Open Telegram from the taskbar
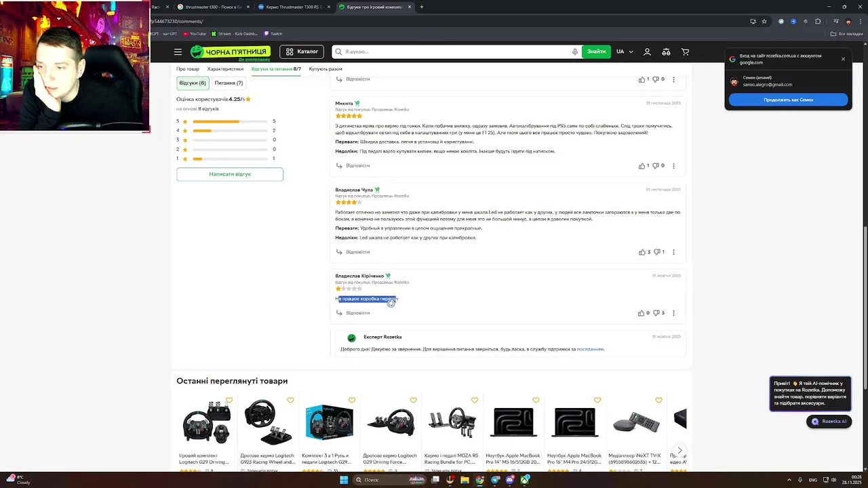The height and width of the screenshot is (488, 868). pos(495,480)
